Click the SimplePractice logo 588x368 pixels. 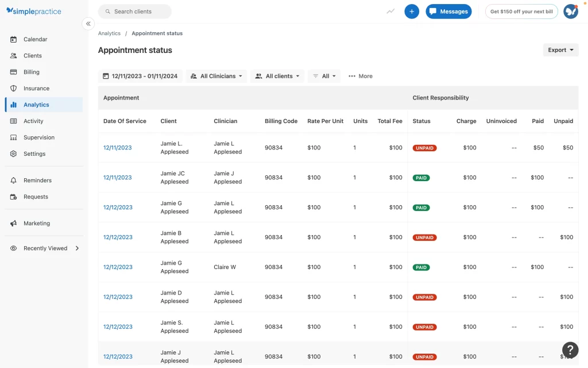[34, 11]
